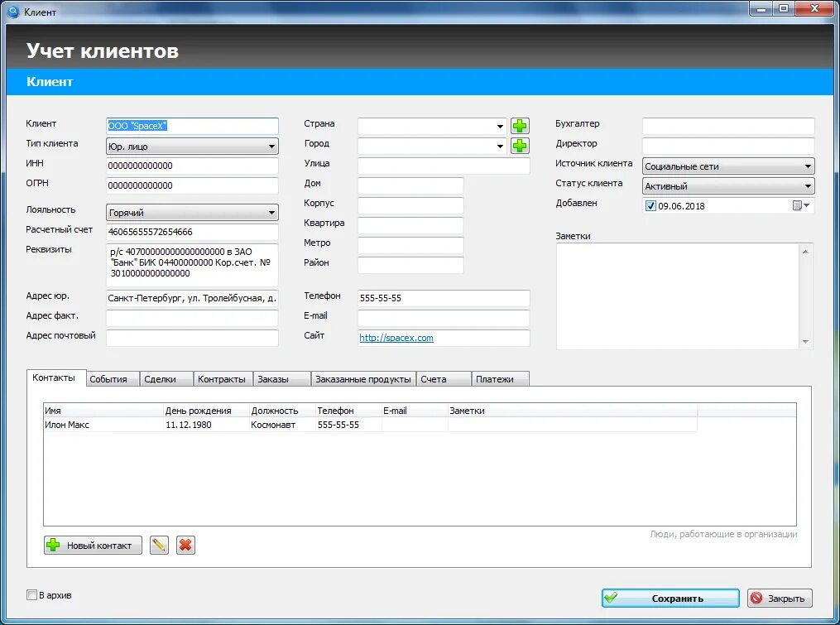Image resolution: width=840 pixels, height=625 pixels.
Task: Open the Заказы tab
Action: 281,379
